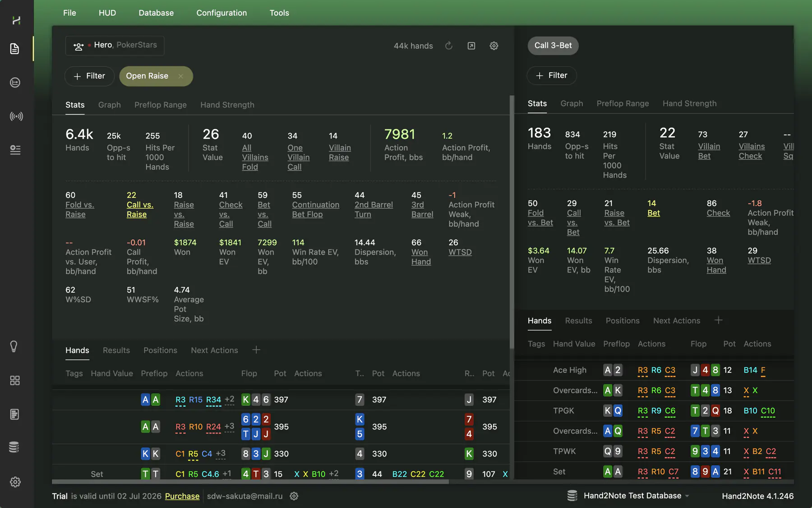Switch to Graph tab in the left panel
Image resolution: width=812 pixels, height=508 pixels.
110,105
